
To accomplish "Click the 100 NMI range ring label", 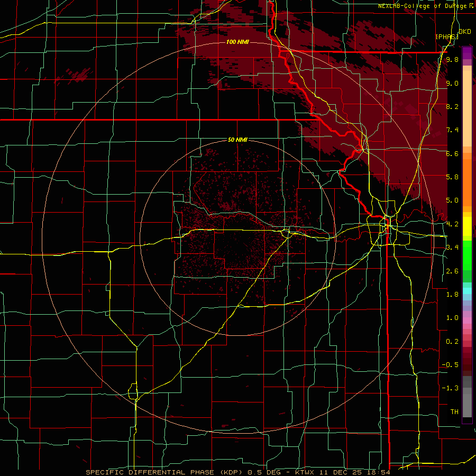I will [x=237, y=42].
